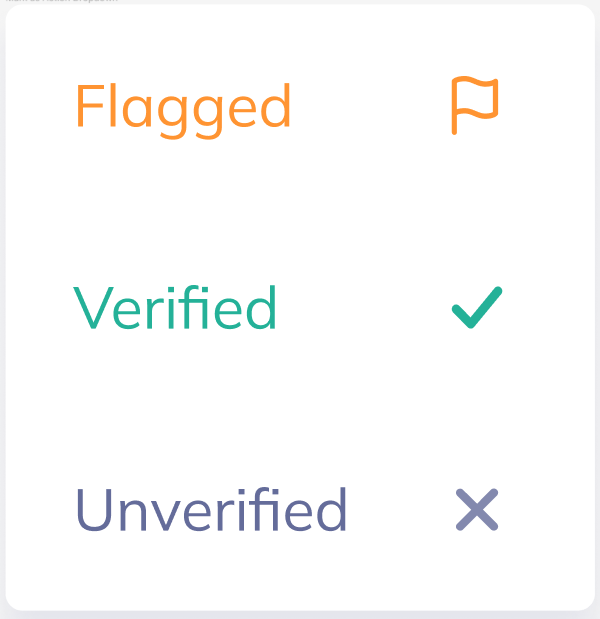
Task: Click the orange flag icon
Action: (475, 105)
